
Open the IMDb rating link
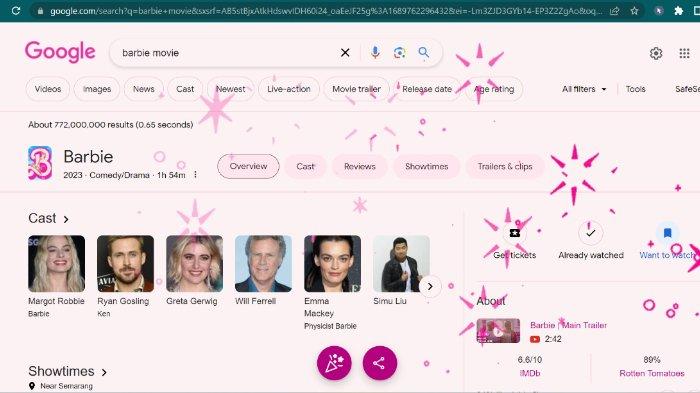click(530, 373)
